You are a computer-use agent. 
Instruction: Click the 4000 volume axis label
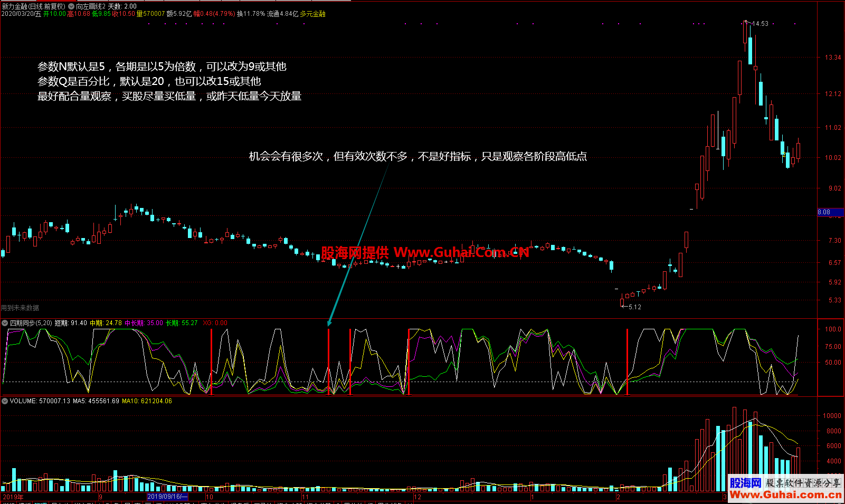[x=833, y=461]
